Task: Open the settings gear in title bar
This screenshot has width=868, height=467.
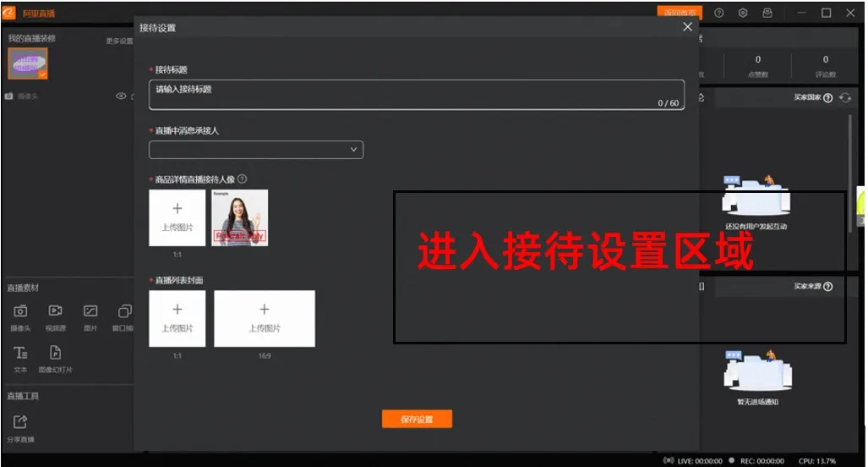Action: [x=743, y=13]
